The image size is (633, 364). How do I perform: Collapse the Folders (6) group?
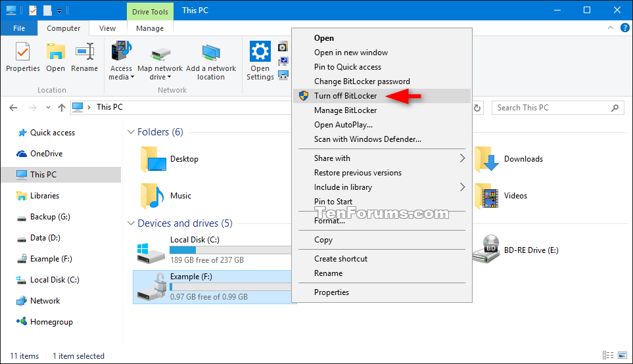[x=131, y=132]
